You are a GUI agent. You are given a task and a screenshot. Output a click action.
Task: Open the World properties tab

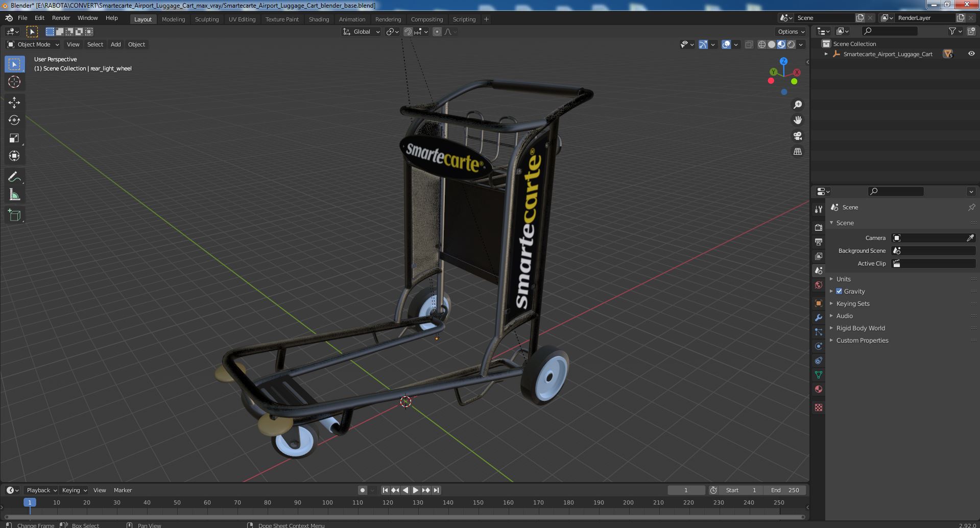(819, 285)
